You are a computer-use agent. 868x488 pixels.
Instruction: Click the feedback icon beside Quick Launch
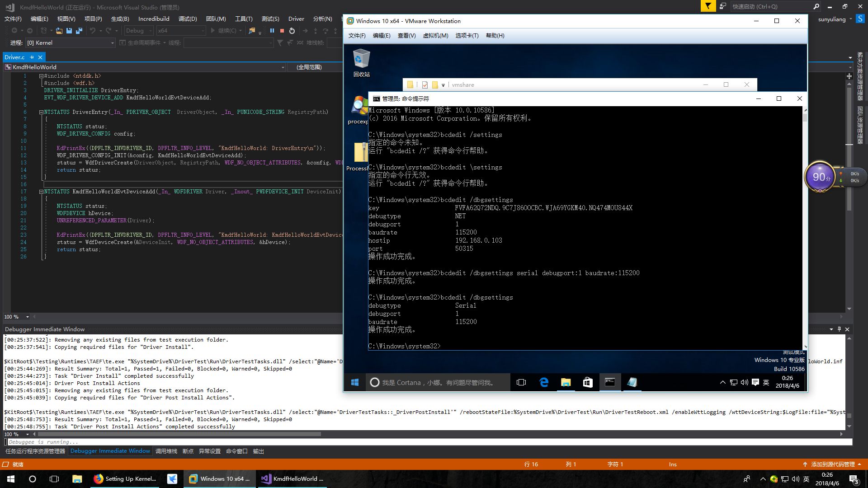(722, 6)
